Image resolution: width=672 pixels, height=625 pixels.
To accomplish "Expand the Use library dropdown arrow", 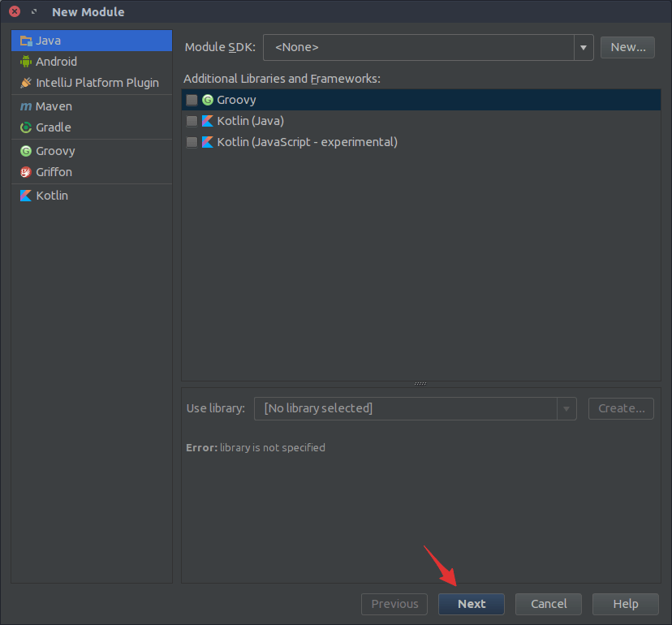I will click(566, 408).
